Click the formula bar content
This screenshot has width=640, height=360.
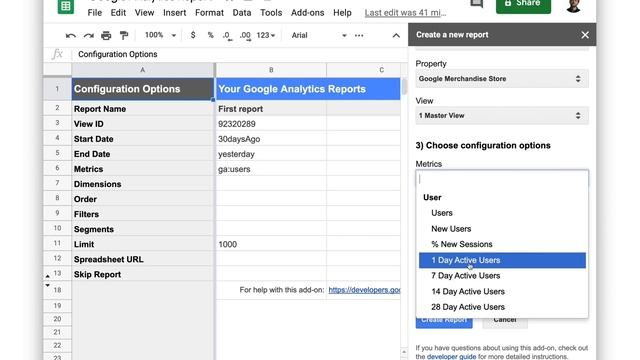118,54
